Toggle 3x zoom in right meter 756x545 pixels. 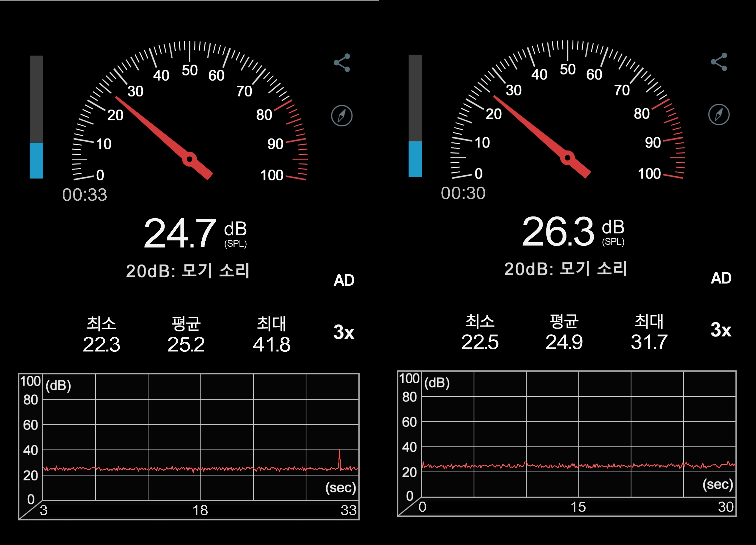click(721, 330)
